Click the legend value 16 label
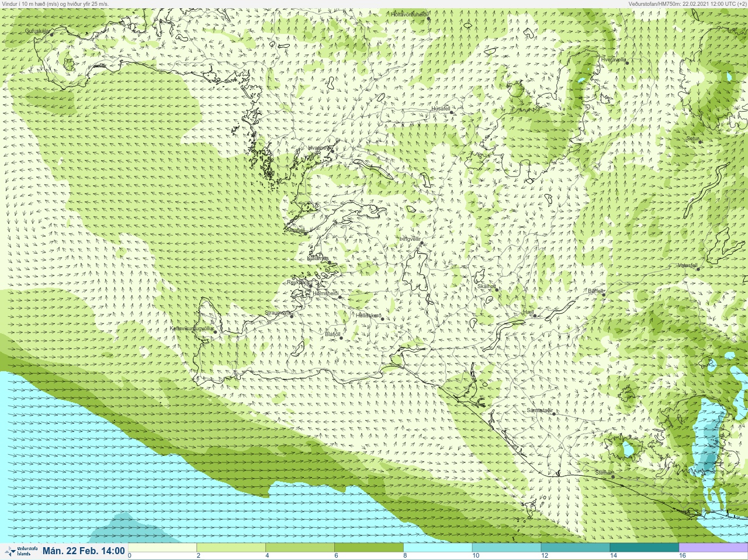Viewport: 748px width, 560px height. (x=682, y=555)
